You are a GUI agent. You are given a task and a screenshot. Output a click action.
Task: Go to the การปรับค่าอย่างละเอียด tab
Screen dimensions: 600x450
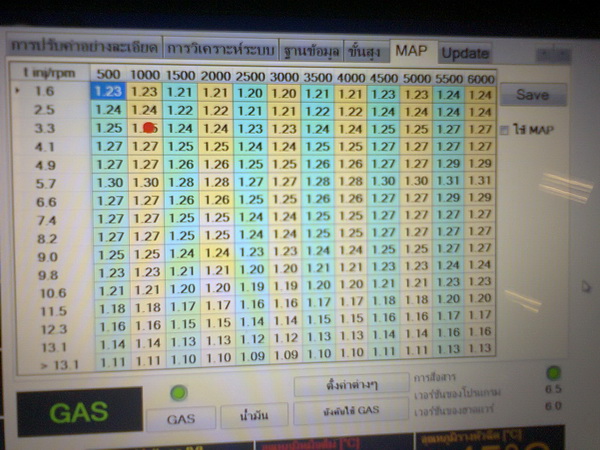[84, 47]
